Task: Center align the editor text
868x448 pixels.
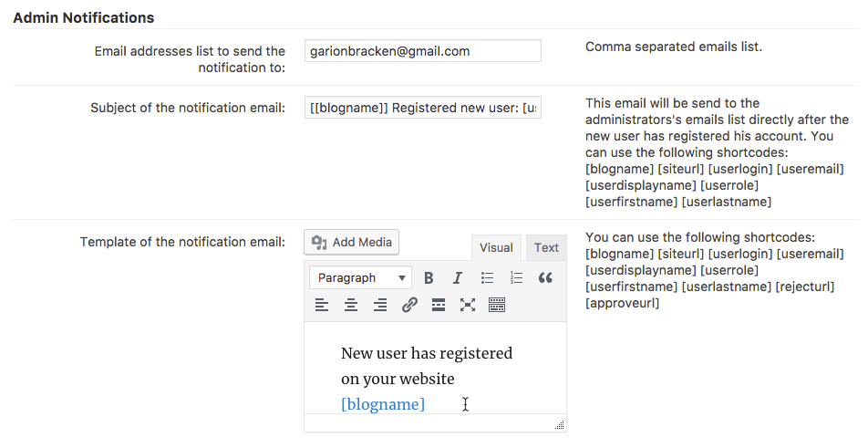Action: click(x=351, y=306)
